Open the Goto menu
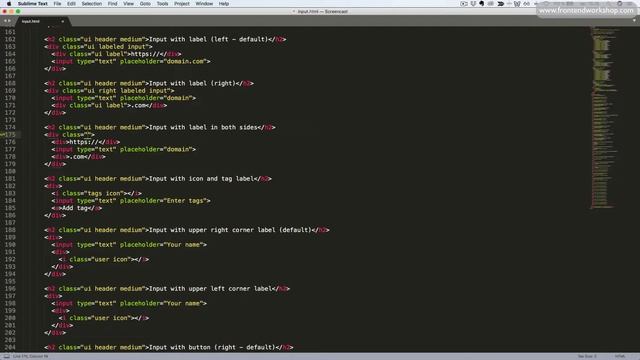 [x=145, y=4]
